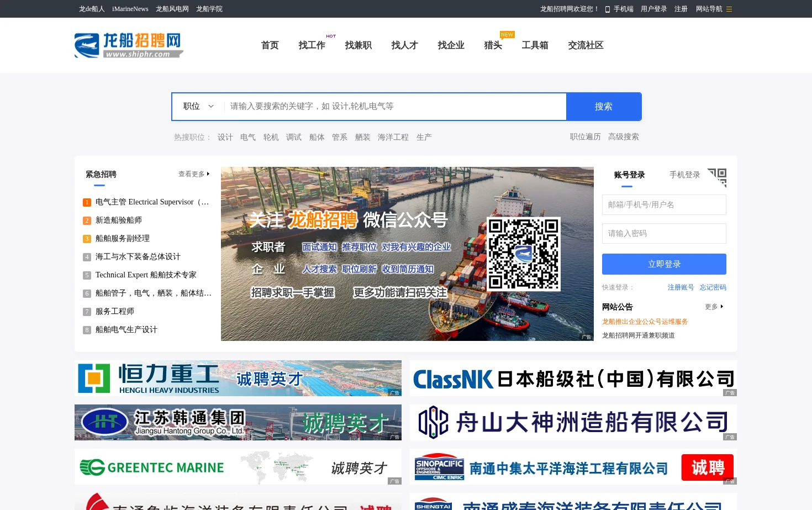
Task: Expand 更多 beside 网站公告
Action: point(714,307)
